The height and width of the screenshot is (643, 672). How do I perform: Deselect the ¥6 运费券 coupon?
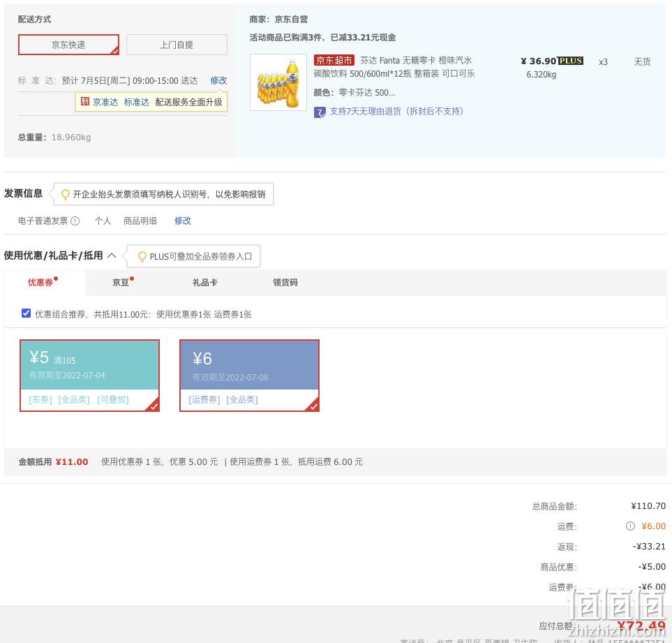click(x=249, y=376)
